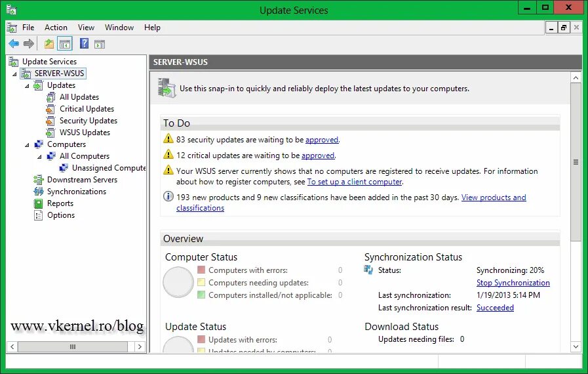The width and height of the screenshot is (588, 374).
Task: Select Security Updates in the tree
Action: tap(88, 121)
